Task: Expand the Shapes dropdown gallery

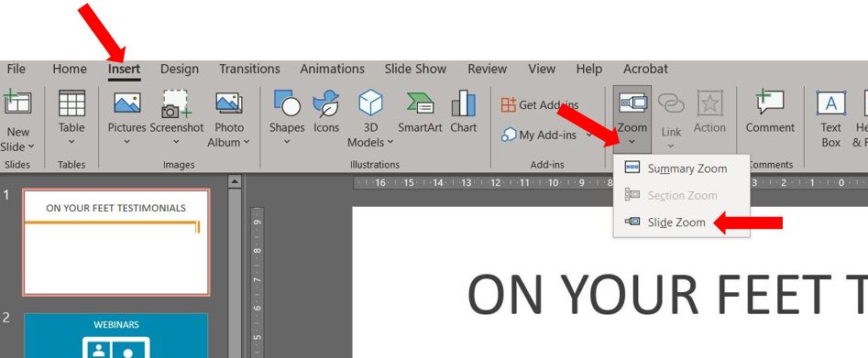Action: click(x=287, y=142)
